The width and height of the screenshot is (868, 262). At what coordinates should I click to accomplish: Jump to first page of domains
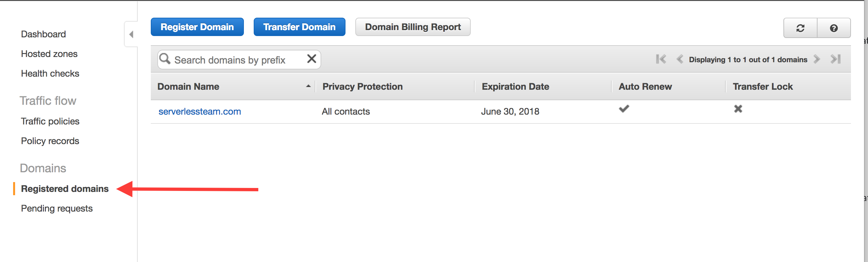pos(661,59)
